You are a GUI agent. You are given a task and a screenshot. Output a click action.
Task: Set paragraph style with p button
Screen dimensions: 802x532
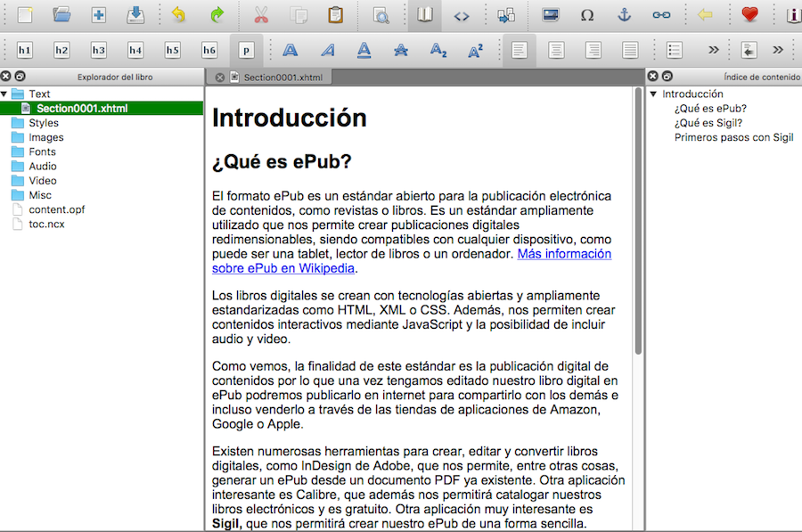pos(246,50)
